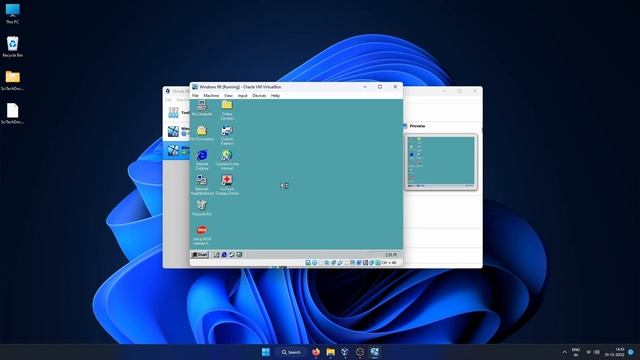Screen dimensions: 640x360
Task: Open the Help menu of the VM window
Action: [x=276, y=96]
